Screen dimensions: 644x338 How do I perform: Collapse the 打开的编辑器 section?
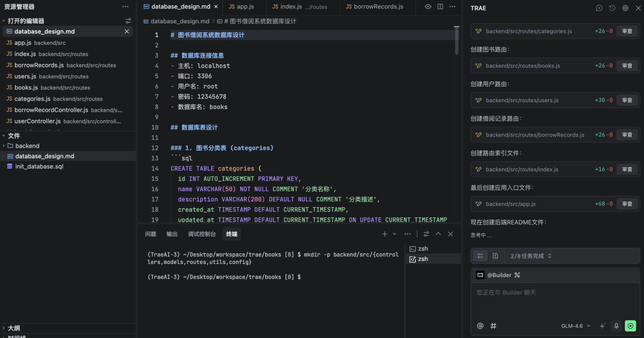26,21
